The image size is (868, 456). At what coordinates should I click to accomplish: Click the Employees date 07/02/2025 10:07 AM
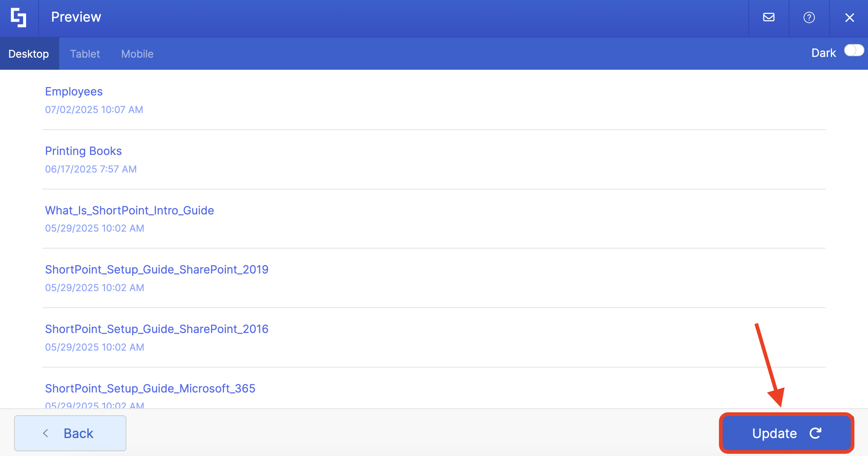[x=94, y=109]
